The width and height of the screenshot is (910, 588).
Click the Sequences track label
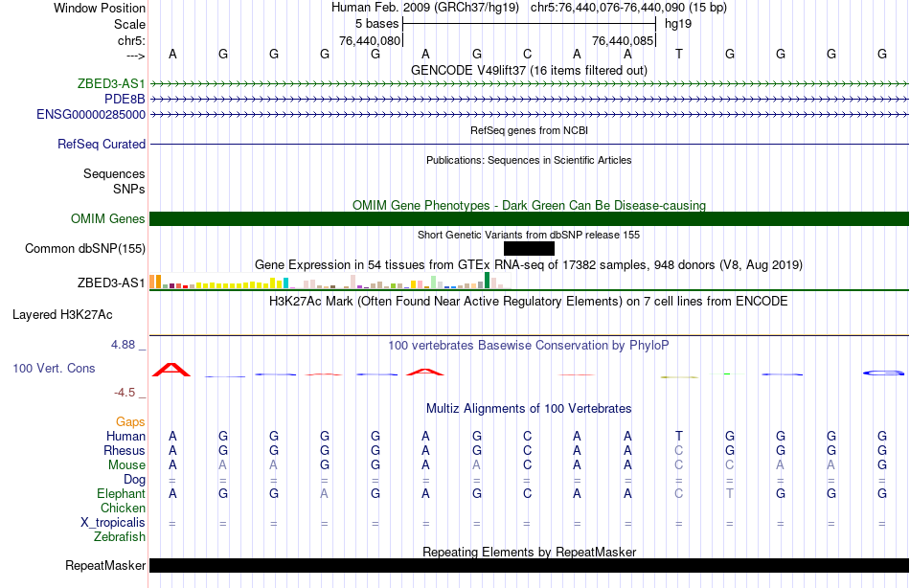point(114,173)
